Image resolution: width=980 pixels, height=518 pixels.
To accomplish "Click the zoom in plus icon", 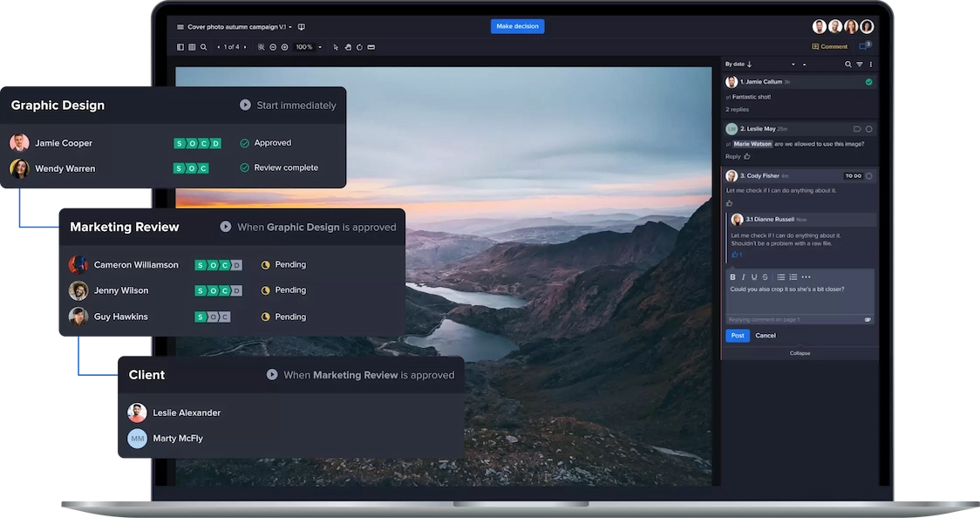I will (x=284, y=47).
